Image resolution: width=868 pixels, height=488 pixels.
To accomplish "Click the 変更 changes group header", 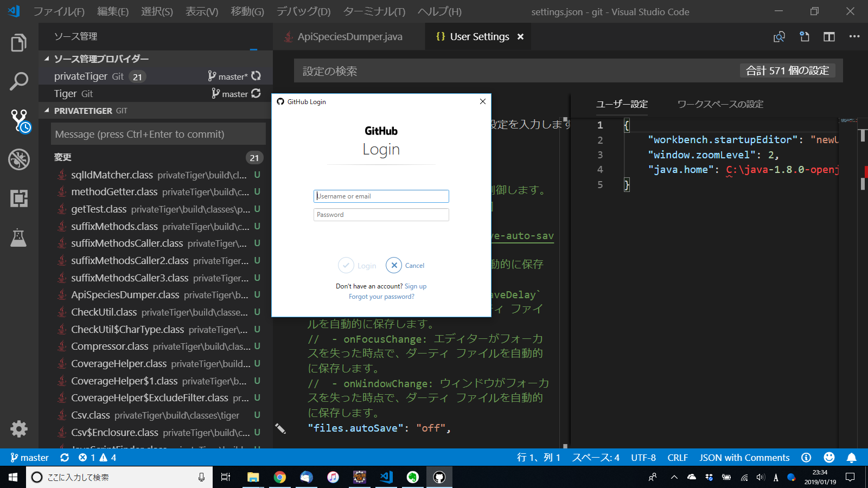I will (155, 157).
